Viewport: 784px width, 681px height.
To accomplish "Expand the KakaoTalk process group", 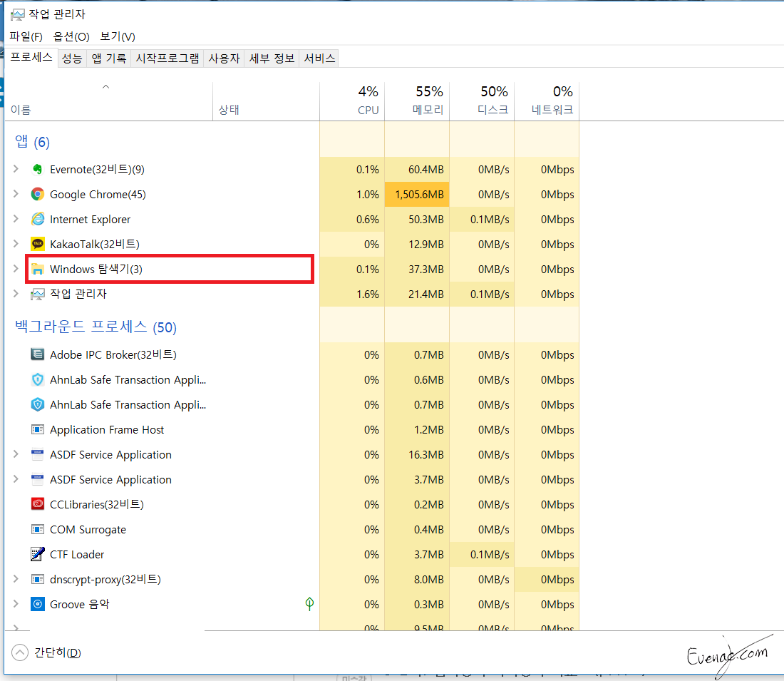I will pyautogui.click(x=16, y=244).
